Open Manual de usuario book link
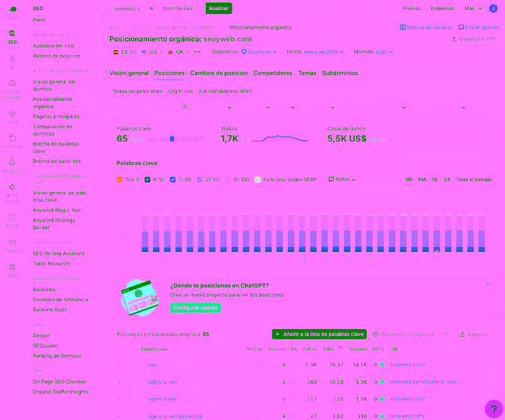 [x=425, y=27]
